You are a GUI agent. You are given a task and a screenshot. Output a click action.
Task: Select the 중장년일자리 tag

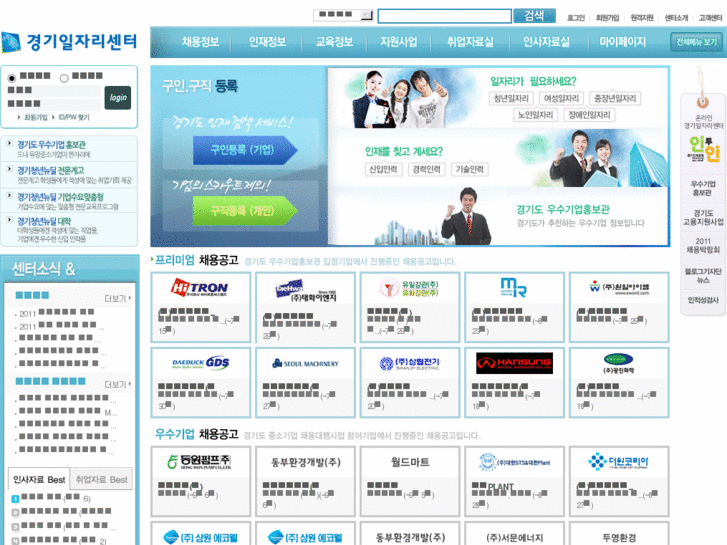[x=615, y=98]
